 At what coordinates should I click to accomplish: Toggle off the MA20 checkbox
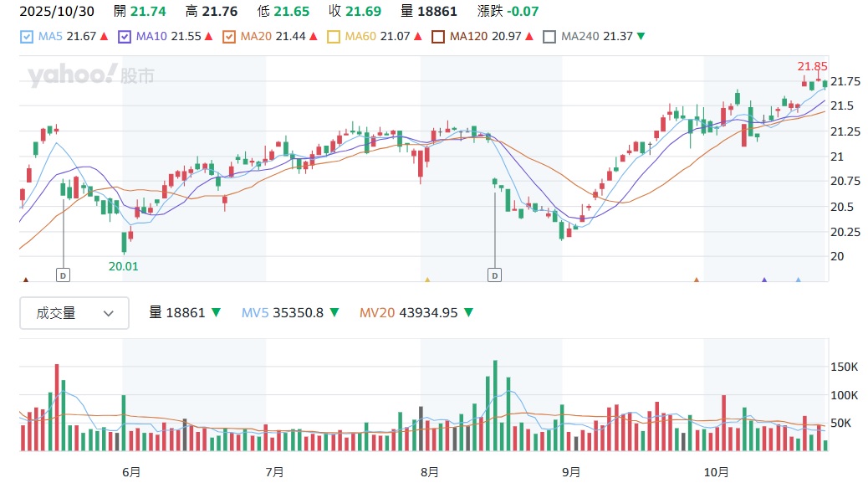pos(229,37)
